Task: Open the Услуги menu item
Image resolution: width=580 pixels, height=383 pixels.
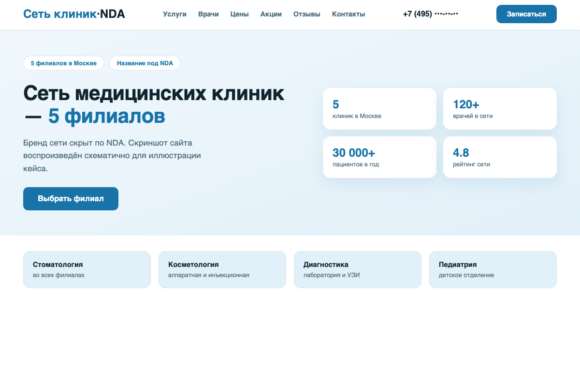Action: pyautogui.click(x=175, y=14)
